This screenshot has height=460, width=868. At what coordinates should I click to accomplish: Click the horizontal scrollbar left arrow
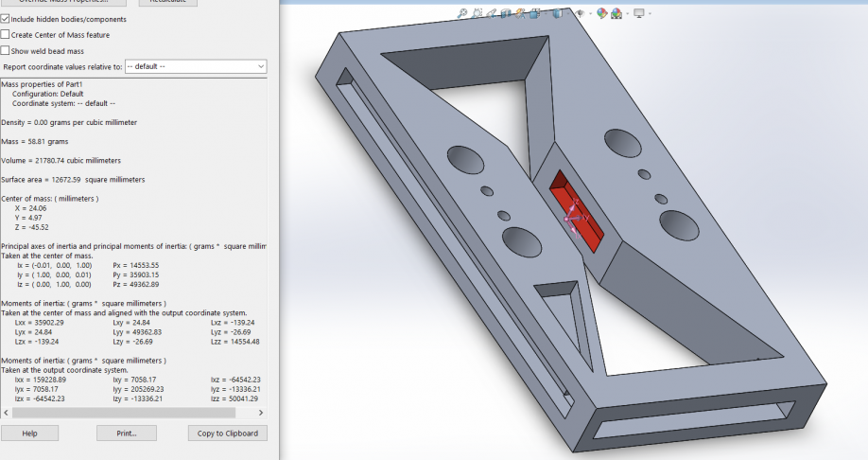(x=6, y=413)
